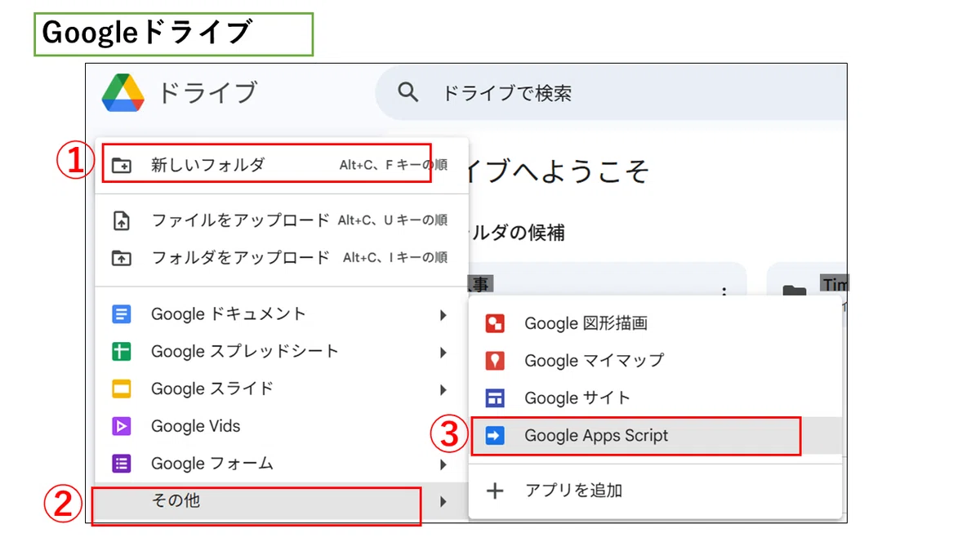980x551 pixels.
Task: Choose フォルダをアップロード from the menu
Action: tap(282, 258)
